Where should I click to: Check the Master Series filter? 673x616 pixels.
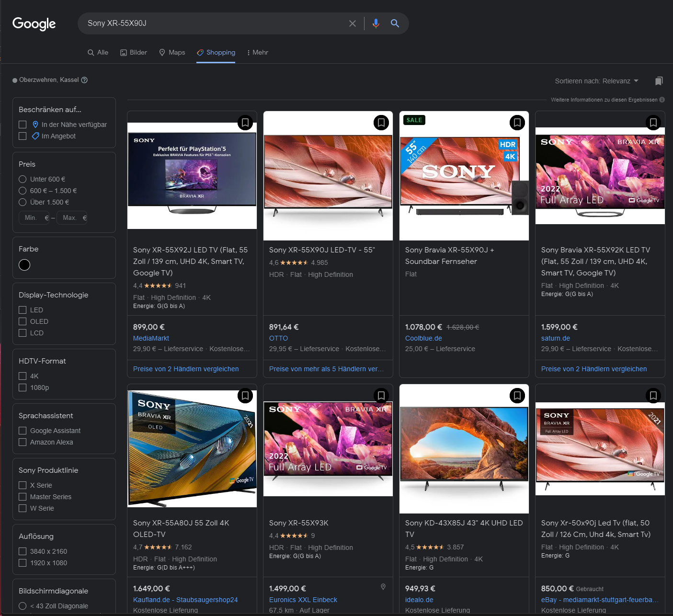point(23,497)
